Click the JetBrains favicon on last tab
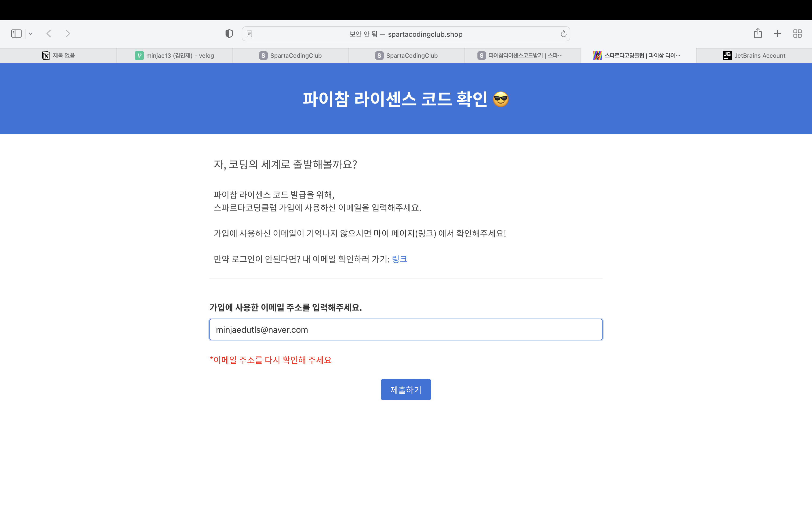Screen dimensions: 812x527 (727, 55)
